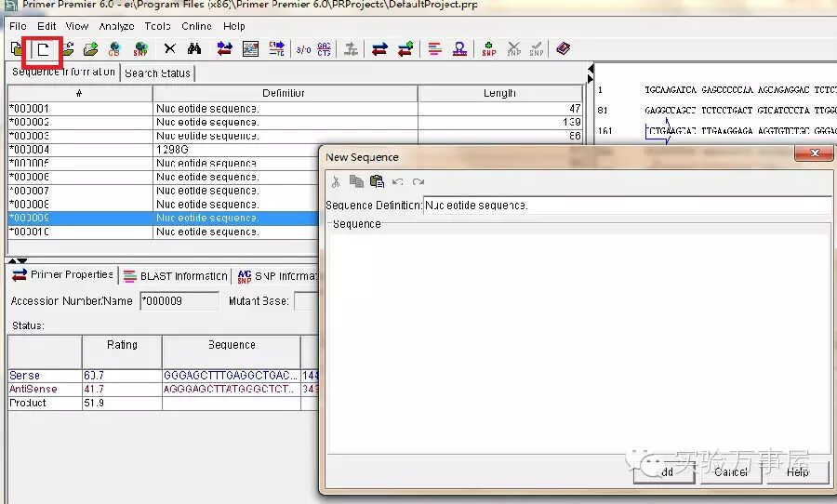Click the GB globe GenBank icon
The width and height of the screenshot is (837, 504).
tap(114, 49)
